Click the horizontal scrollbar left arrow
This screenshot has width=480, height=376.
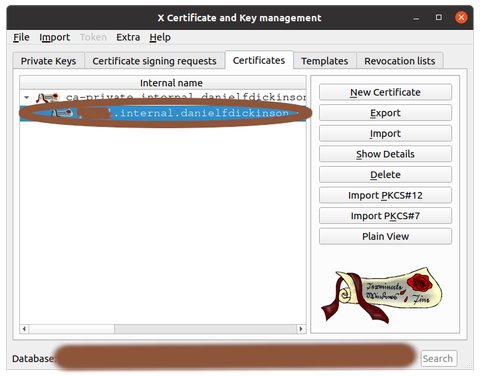24,329
